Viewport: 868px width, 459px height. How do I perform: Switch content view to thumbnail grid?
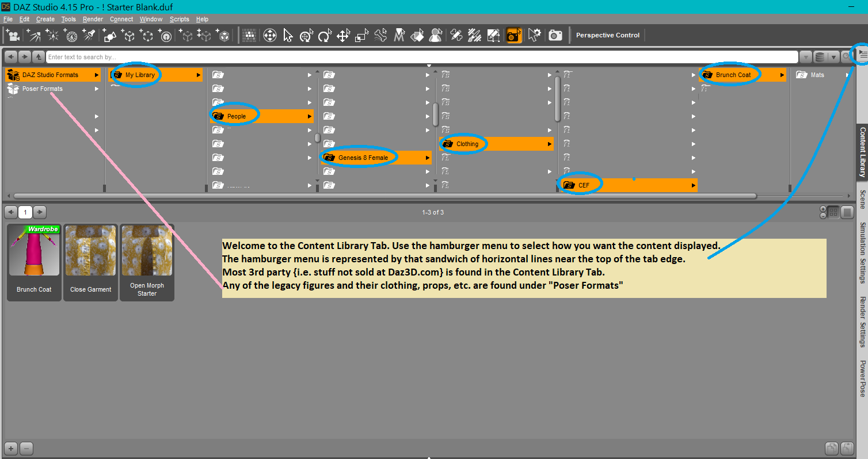834,212
